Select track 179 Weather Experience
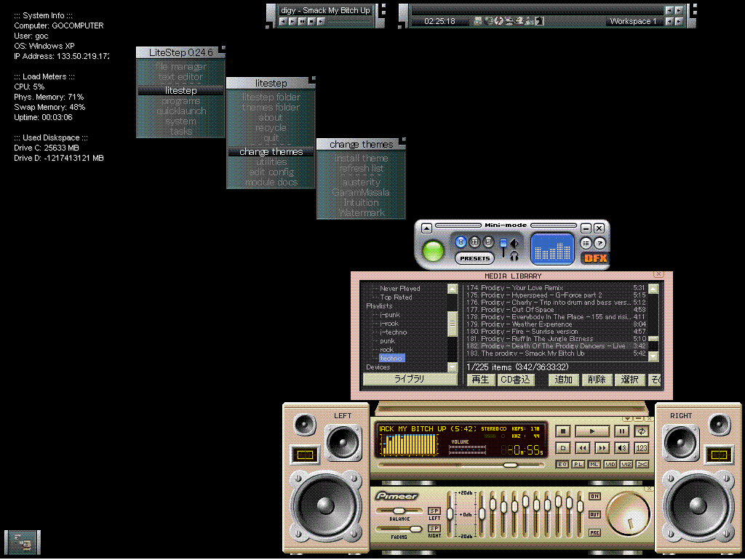This screenshot has width=745, height=560. tap(556, 324)
